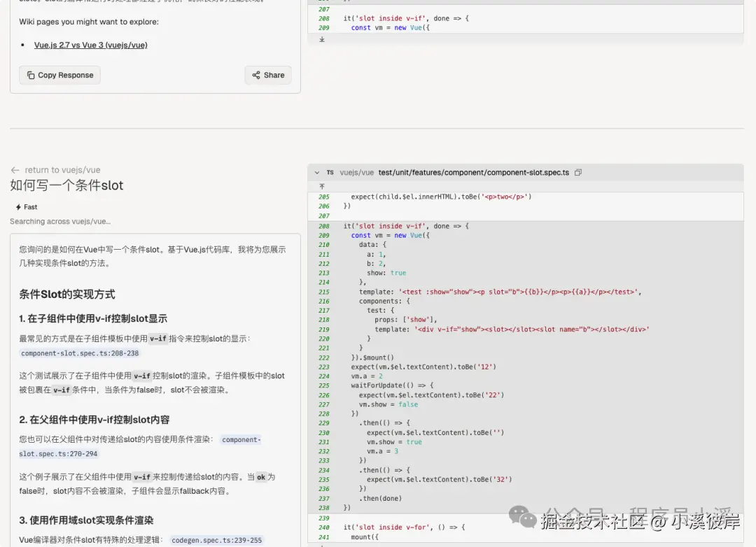Click the question title 如何写一个条件slot
This screenshot has width=756, height=547.
(66, 185)
